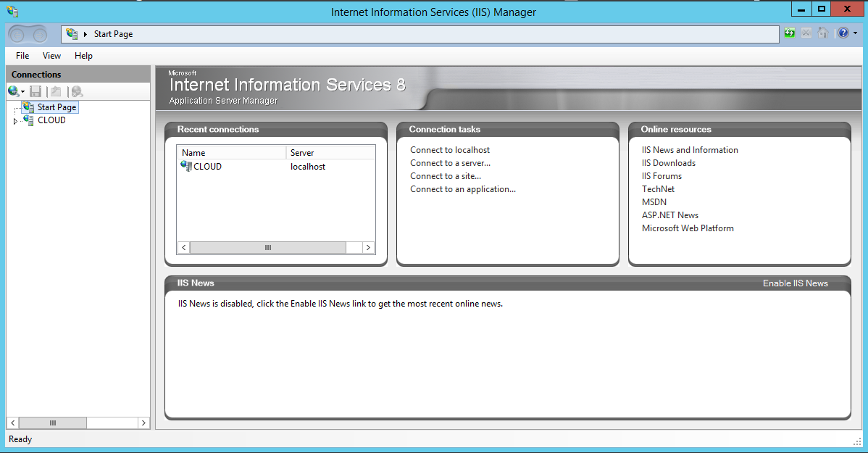868x453 pixels.
Task: Open the View menu
Action: 51,55
